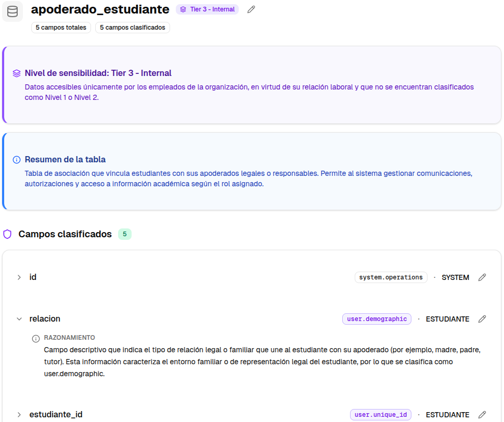Click the shield icon beside Campos clasificados
This screenshot has width=504, height=422.
[x=8, y=234]
